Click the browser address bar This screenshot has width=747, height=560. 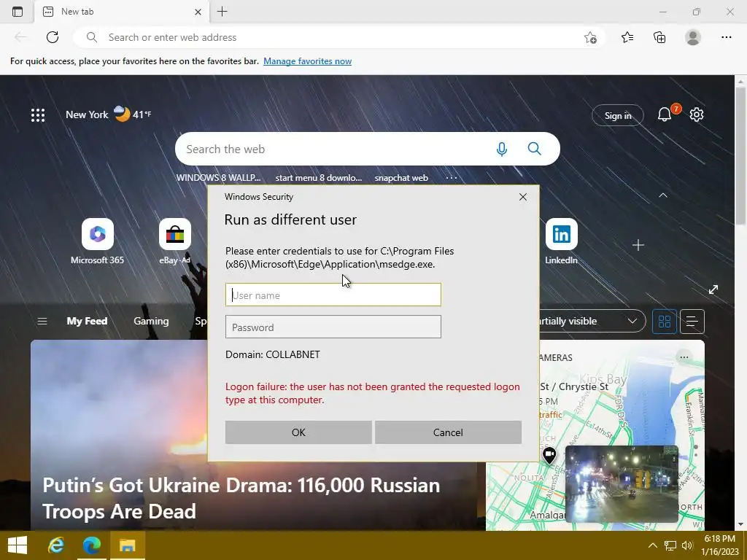[x=338, y=37]
